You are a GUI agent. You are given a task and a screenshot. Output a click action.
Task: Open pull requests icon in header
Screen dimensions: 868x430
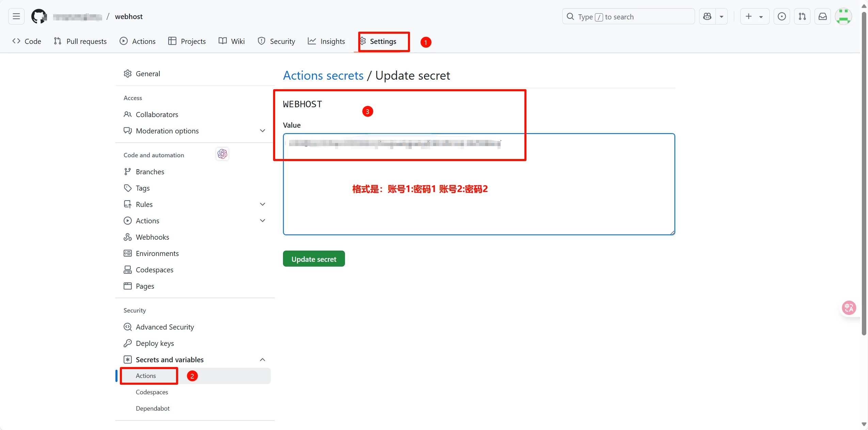(x=802, y=16)
